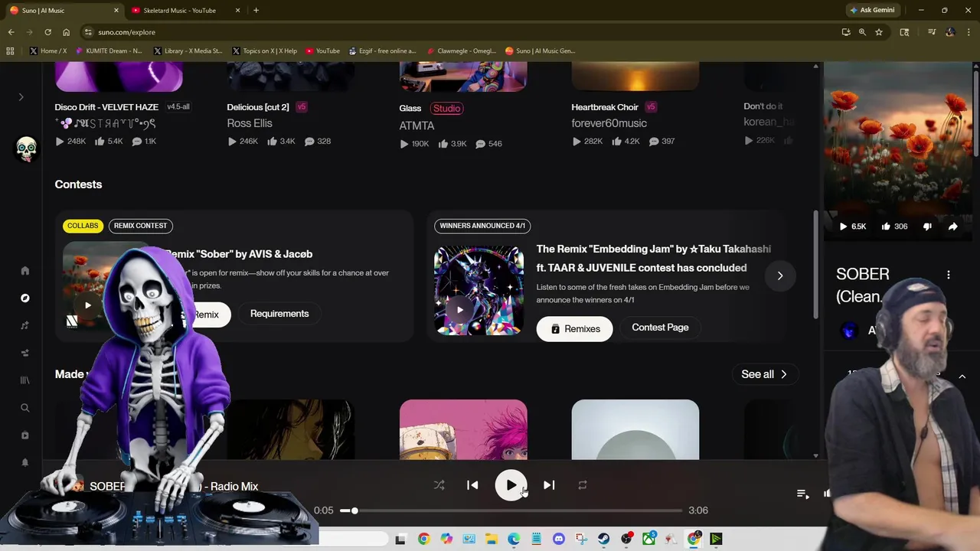Click the play count icon under poppy cover
The width and height of the screenshot is (980, 551).
tap(843, 227)
